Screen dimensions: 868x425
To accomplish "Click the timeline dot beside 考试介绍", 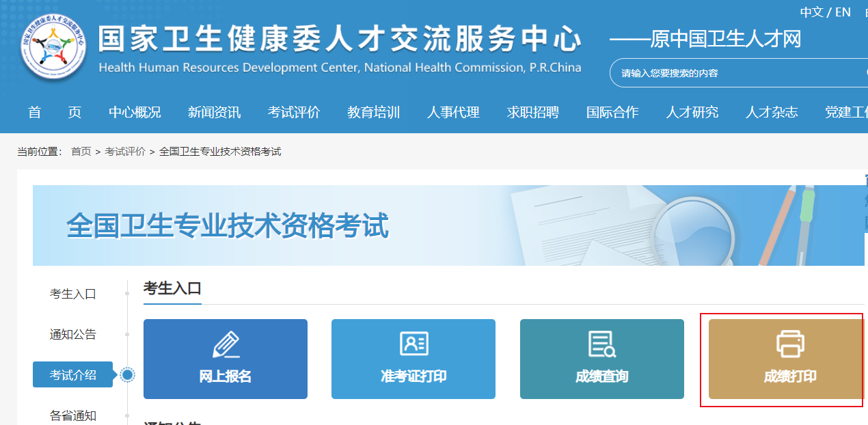I will click(x=128, y=374).
